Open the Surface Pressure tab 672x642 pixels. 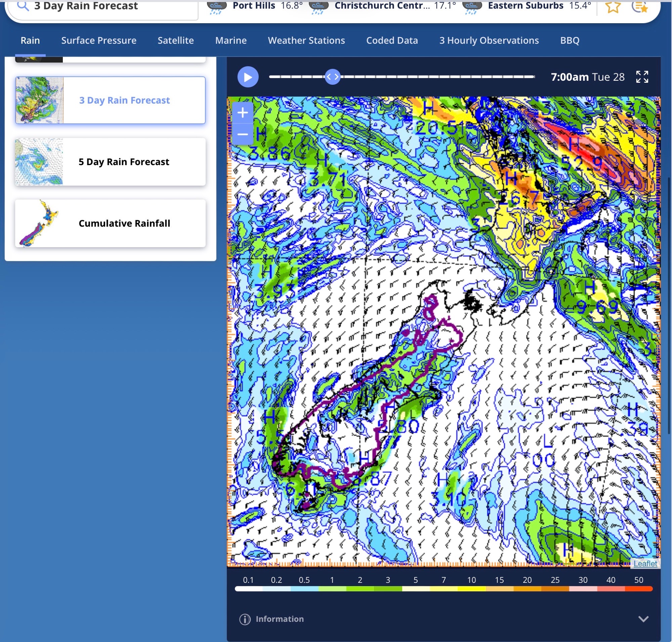click(x=99, y=40)
